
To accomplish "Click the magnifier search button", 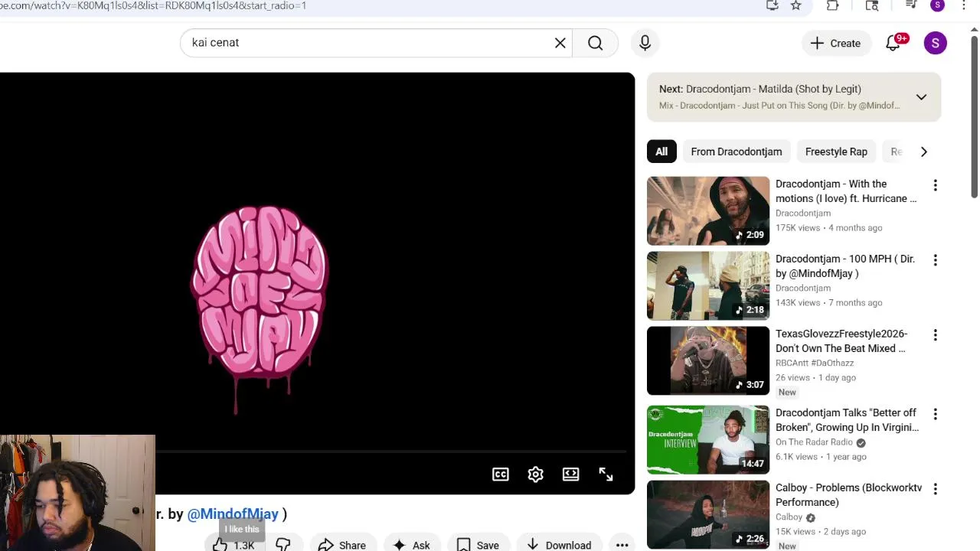I will (596, 43).
